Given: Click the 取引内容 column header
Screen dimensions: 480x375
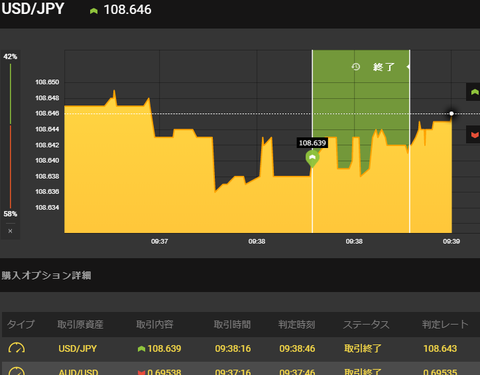Looking at the screenshot, I should pos(155,324).
